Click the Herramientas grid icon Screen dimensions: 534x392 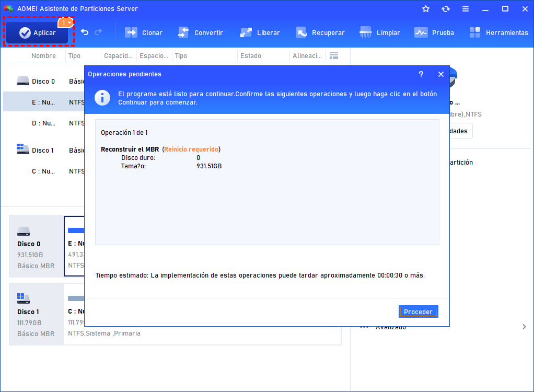(475, 33)
